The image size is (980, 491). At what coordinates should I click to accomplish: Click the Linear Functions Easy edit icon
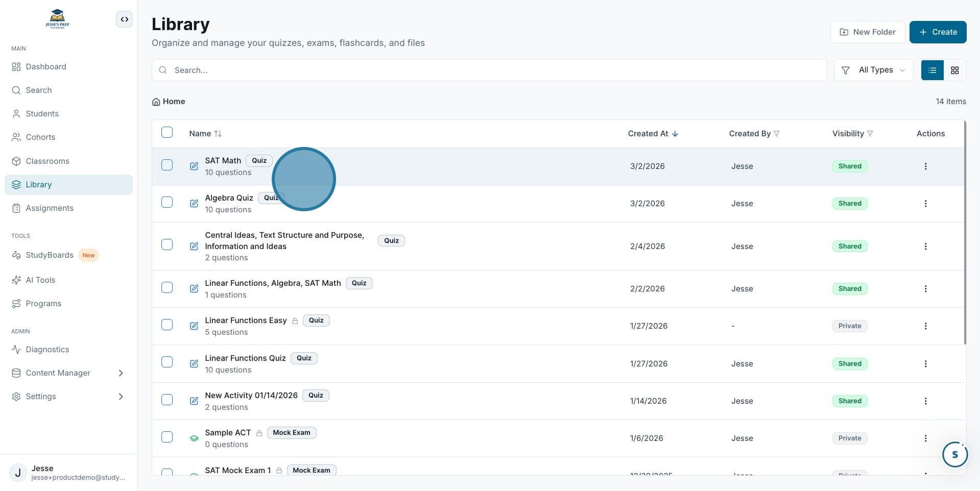pyautogui.click(x=194, y=326)
